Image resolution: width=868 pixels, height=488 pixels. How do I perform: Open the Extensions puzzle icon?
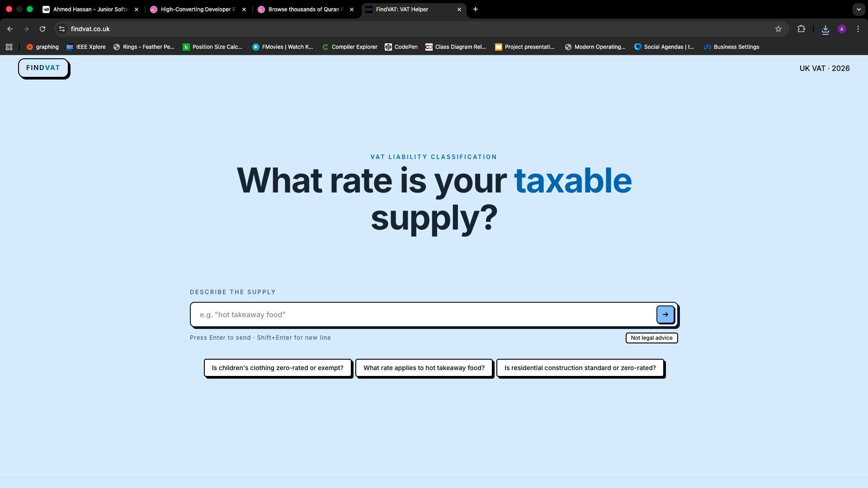[801, 29]
